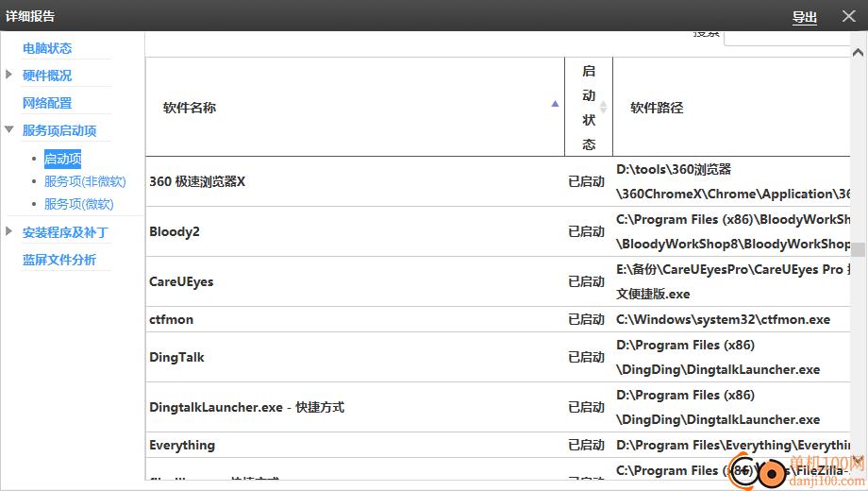Click 已启动 status in 360 极速浏览器X row
Screen dimensions: 868x491
click(586, 182)
